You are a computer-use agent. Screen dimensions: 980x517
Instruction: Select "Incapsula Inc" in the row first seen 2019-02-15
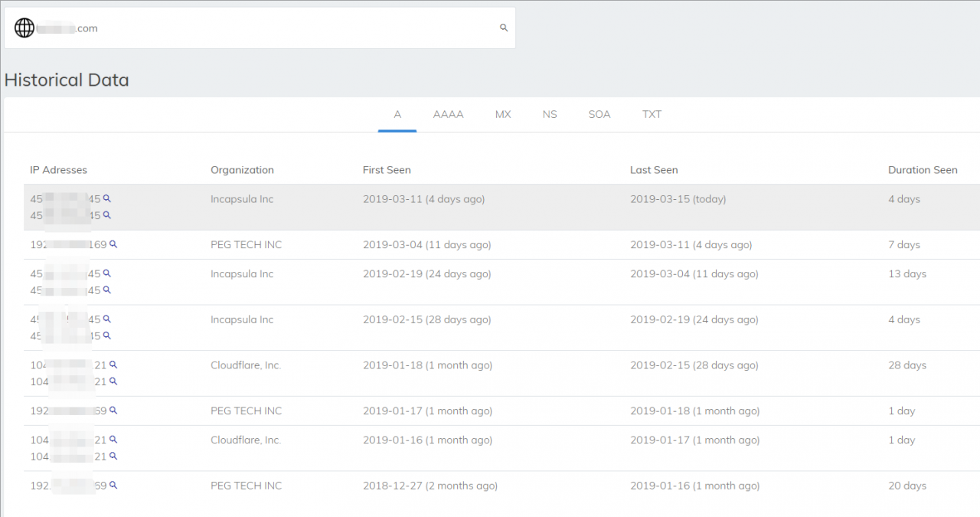click(x=242, y=319)
